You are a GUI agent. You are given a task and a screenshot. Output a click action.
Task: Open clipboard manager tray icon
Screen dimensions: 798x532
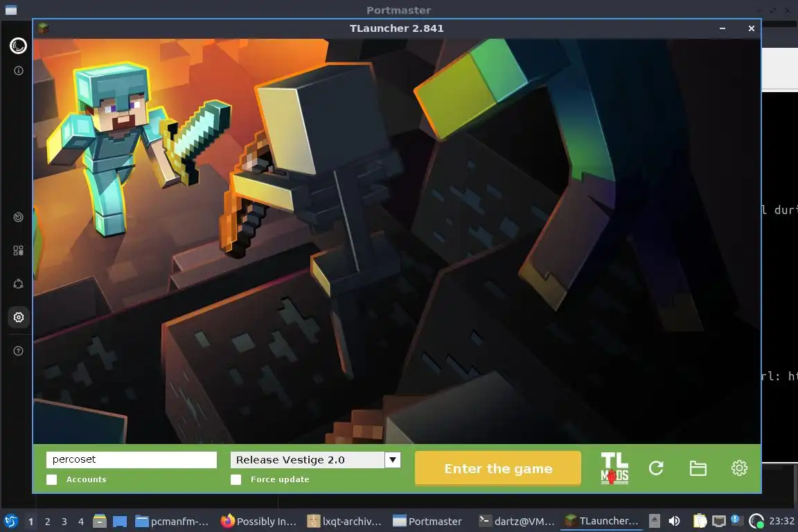(x=700, y=521)
